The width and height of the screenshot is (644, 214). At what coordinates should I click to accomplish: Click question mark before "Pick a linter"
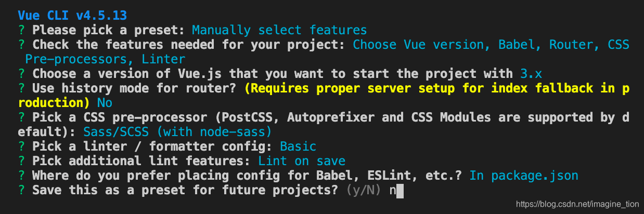click(21, 146)
